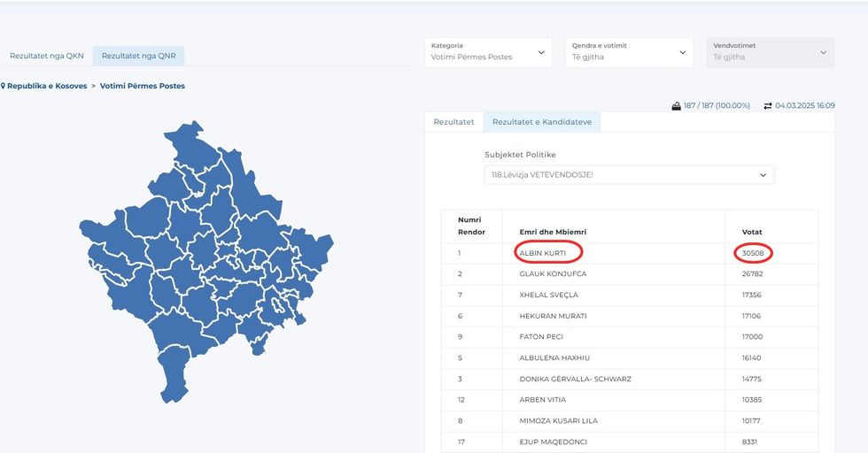Select the Rezultatet e Kandidateve tab
868x453 pixels.
pos(542,122)
